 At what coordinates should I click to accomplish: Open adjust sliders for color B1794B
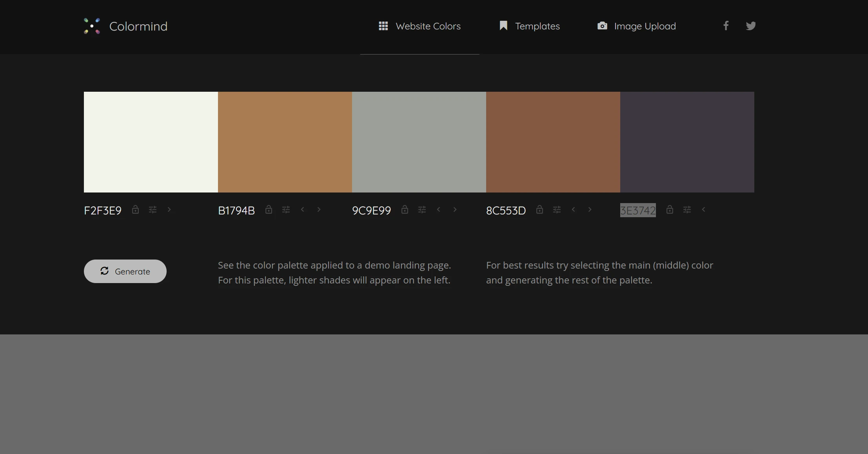point(286,210)
